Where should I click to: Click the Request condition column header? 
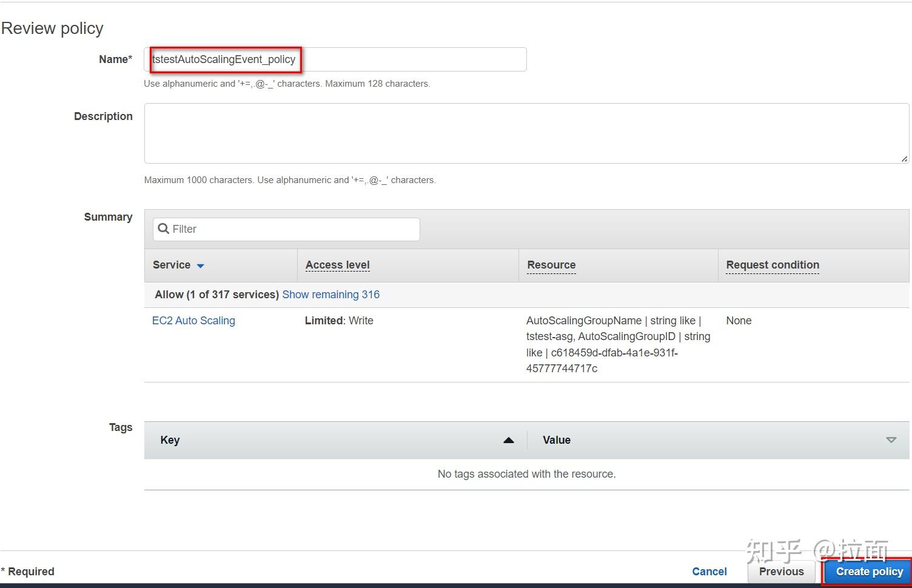pyautogui.click(x=772, y=265)
